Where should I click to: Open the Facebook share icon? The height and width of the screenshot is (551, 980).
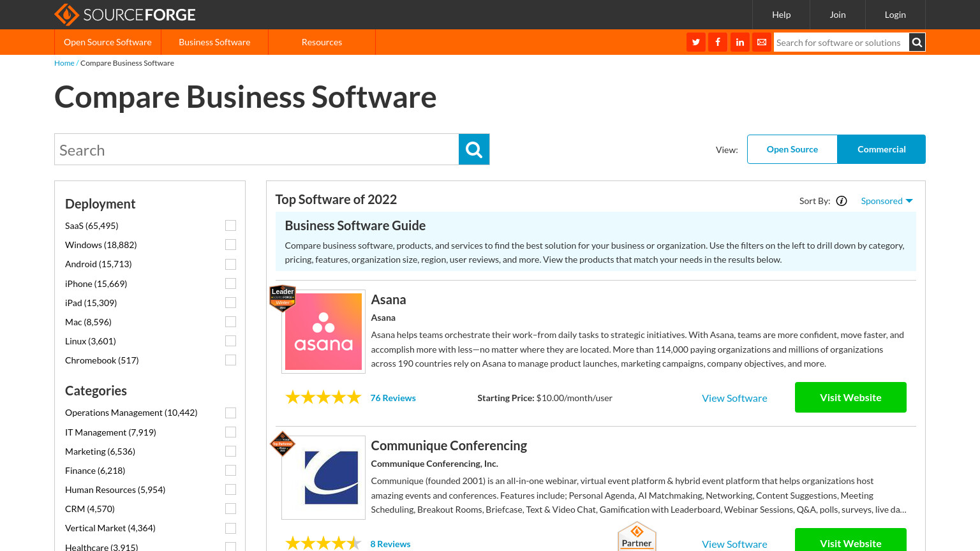pyautogui.click(x=718, y=42)
